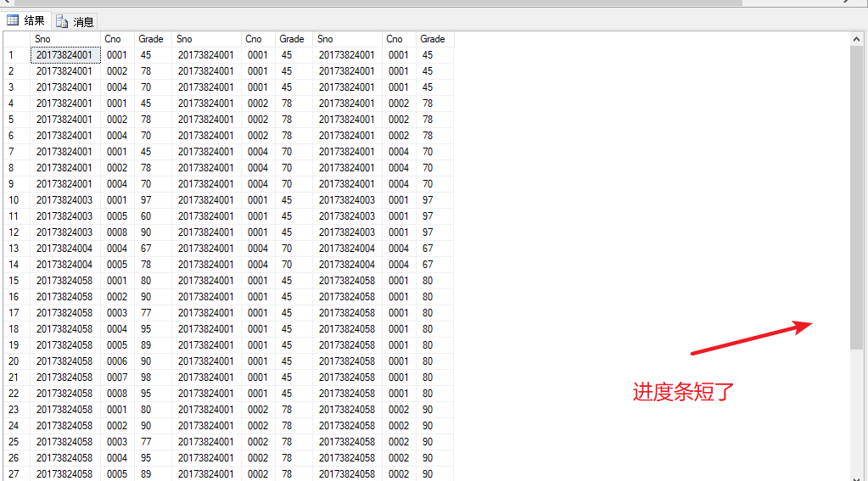868x481 pixels.
Task: Select row header number 10
Action: pos(17,200)
